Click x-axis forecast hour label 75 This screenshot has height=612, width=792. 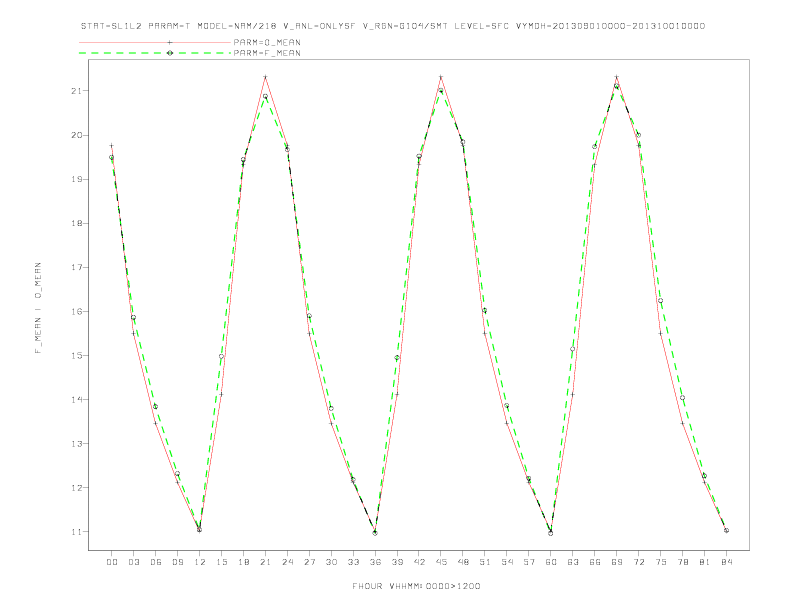point(661,562)
